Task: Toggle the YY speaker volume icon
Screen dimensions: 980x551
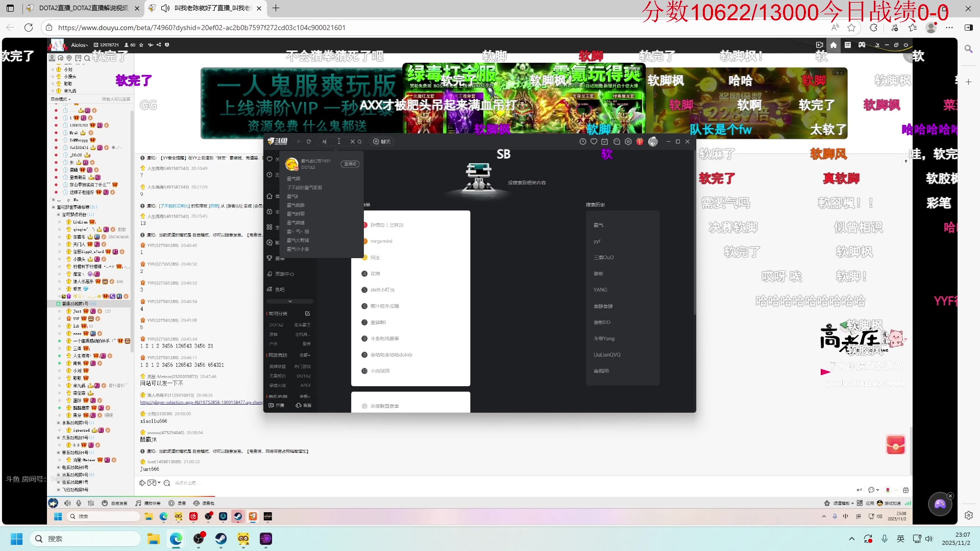Action: (x=67, y=503)
